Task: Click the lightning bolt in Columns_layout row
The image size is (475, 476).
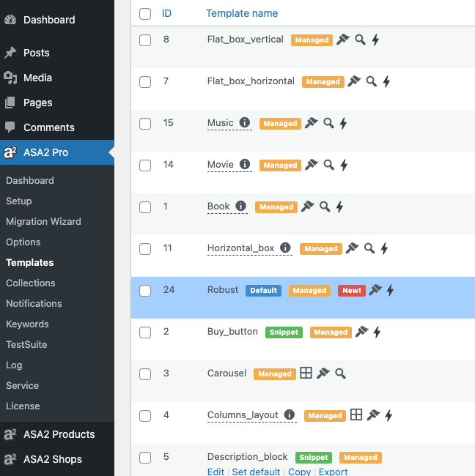Action: tap(389, 415)
